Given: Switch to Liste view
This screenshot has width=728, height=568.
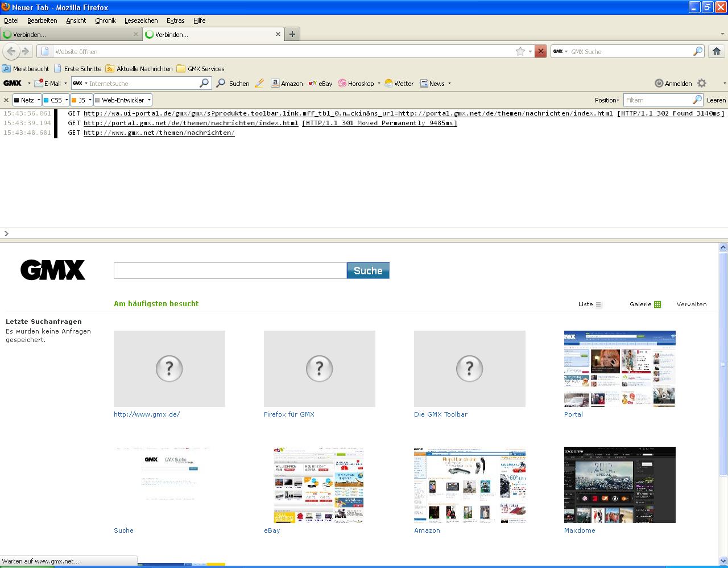Looking at the screenshot, I should (590, 304).
